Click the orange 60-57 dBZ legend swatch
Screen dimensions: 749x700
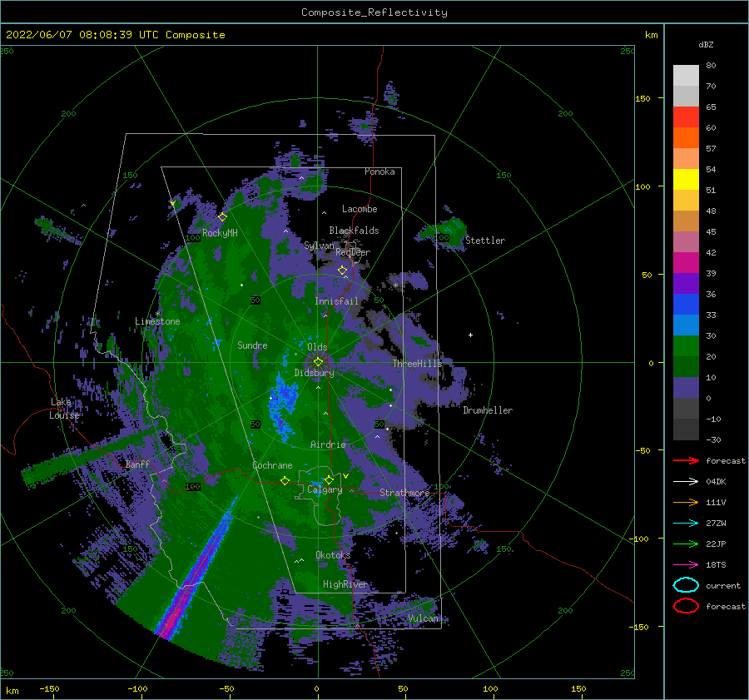click(686, 137)
